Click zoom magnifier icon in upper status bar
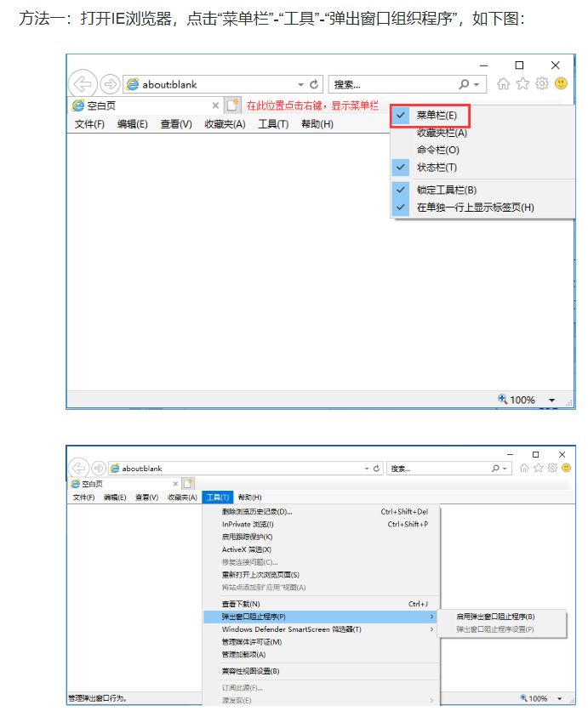This screenshot has width=588, height=728. point(503,399)
